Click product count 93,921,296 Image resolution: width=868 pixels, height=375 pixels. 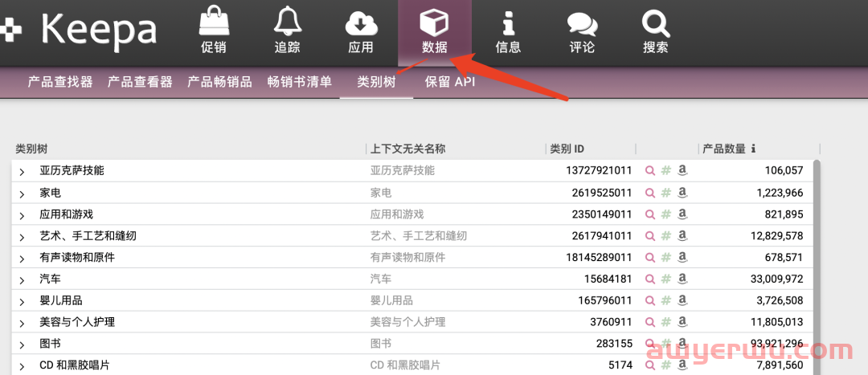pos(776,344)
